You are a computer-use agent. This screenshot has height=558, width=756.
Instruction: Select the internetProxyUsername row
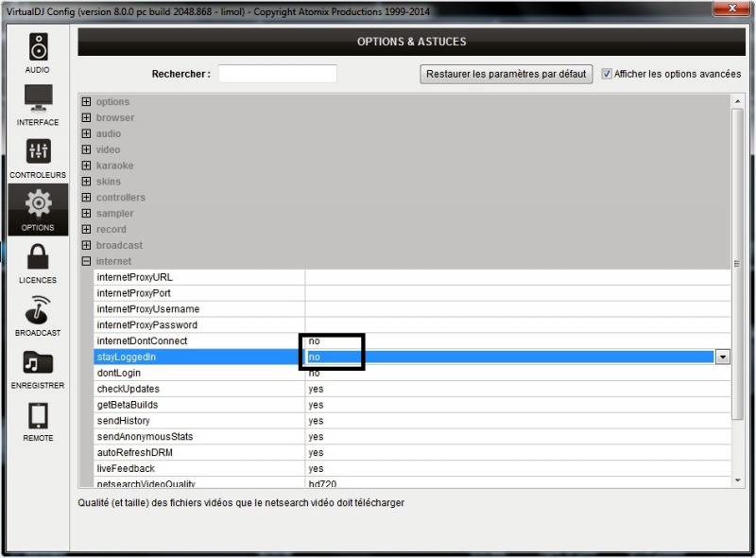click(412, 309)
